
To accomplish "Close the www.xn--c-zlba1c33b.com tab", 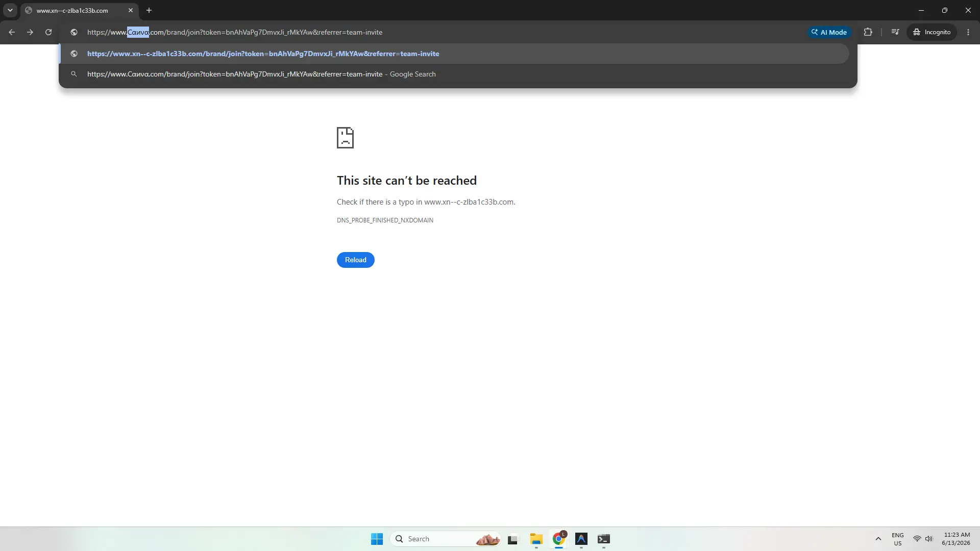I will tap(131, 10).
